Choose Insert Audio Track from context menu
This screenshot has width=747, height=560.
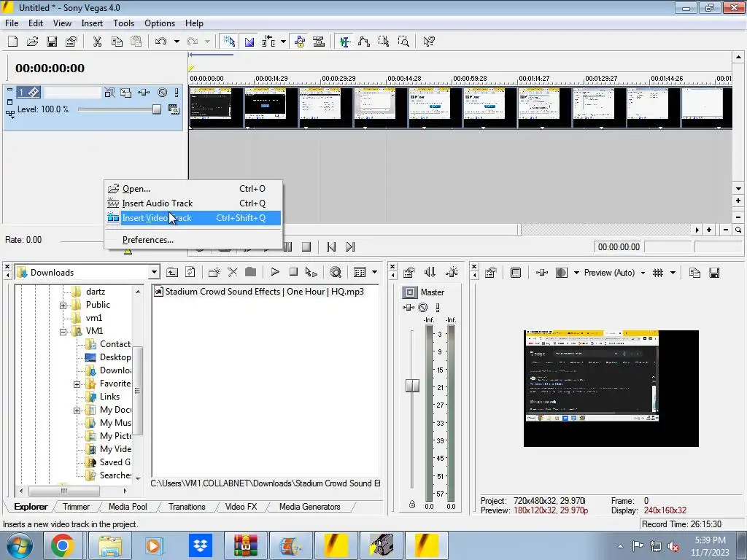[193, 203]
